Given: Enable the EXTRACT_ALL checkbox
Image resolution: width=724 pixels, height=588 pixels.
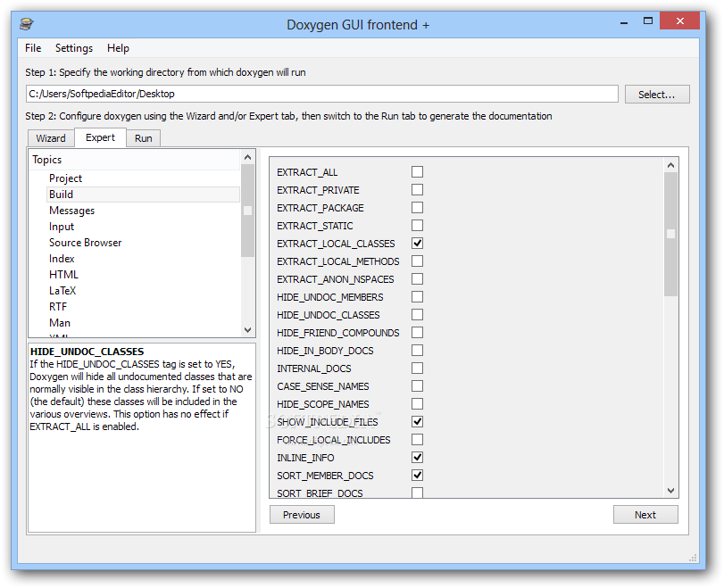Looking at the screenshot, I should point(417,171).
